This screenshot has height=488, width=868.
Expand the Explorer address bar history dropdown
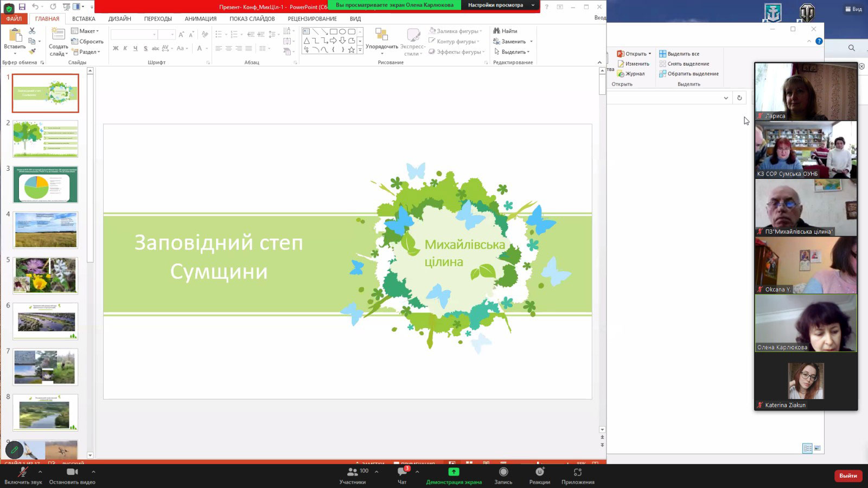(726, 98)
